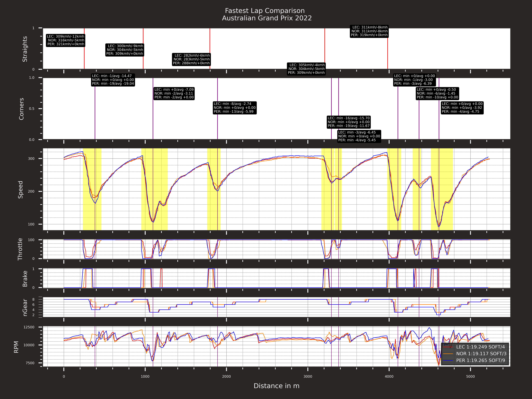Click annotation "LEC: 300kmh/-9kmh"

(x=126, y=46)
